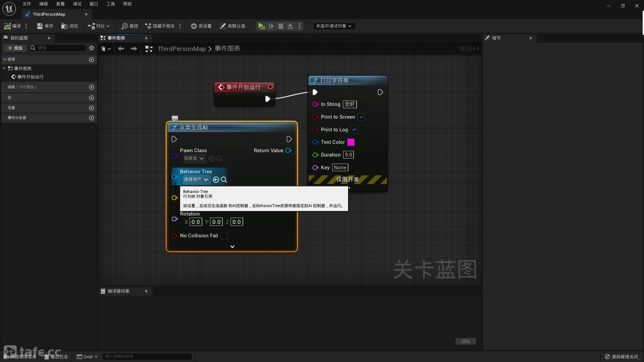Navigate forward in graph history

pyautogui.click(x=134, y=49)
